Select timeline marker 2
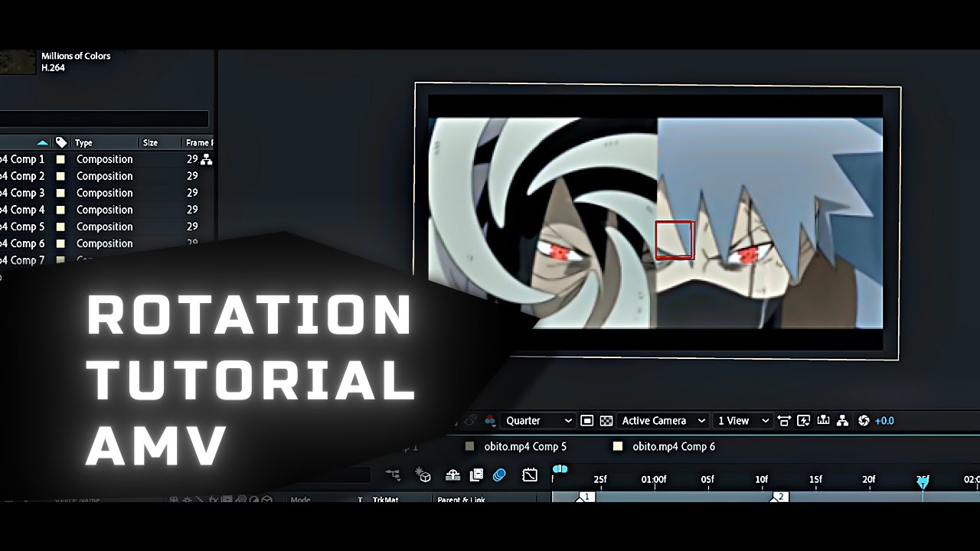 pyautogui.click(x=780, y=497)
